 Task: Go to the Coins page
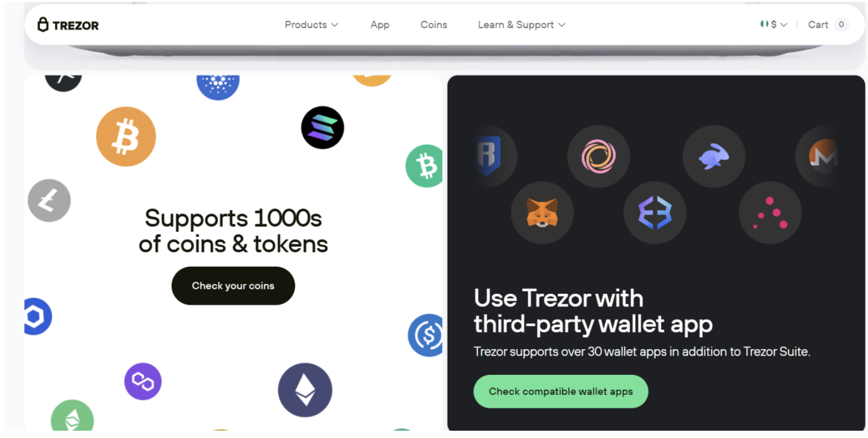coord(434,25)
